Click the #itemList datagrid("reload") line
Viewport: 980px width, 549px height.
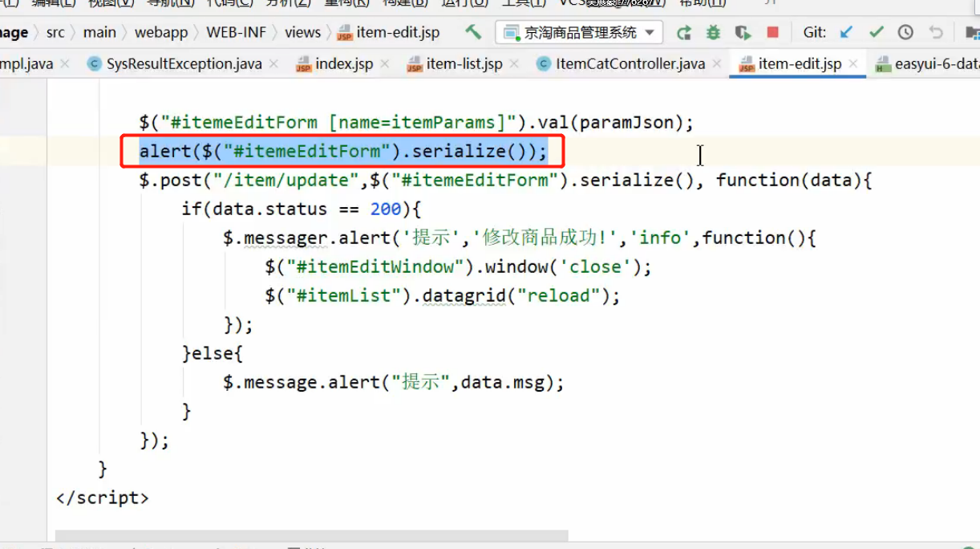(443, 295)
